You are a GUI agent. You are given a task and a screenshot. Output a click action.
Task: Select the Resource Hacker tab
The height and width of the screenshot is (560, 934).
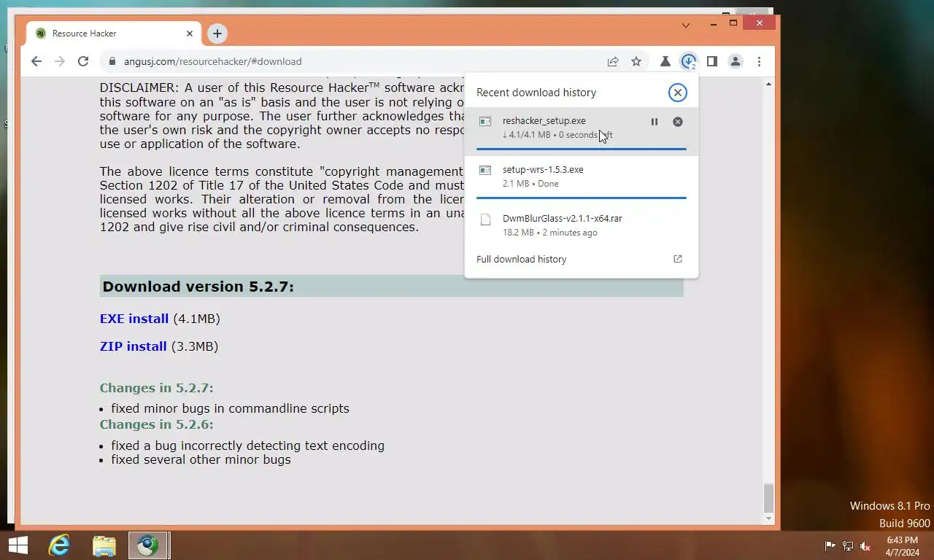click(x=113, y=34)
